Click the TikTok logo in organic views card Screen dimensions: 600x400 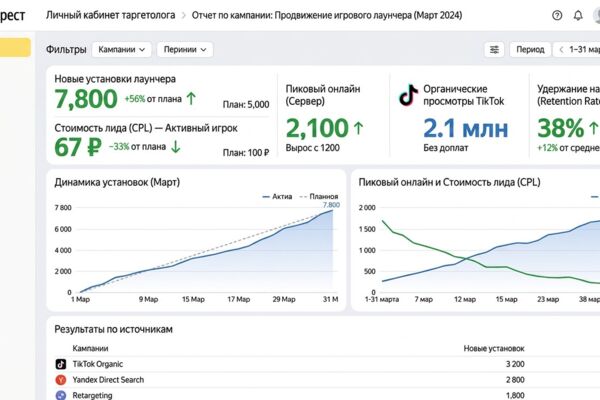point(408,95)
